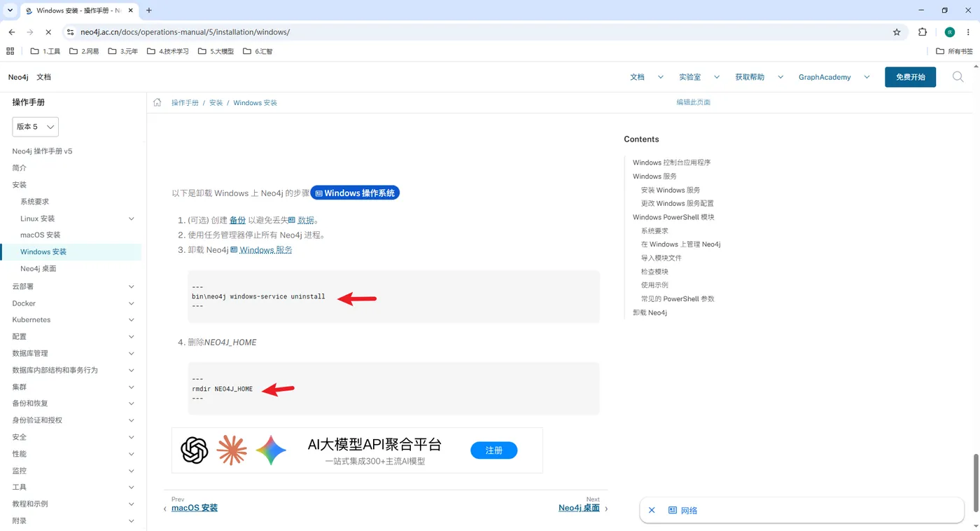980x531 pixels.
Task: Expand the 配置 sidebar section
Action: 132,337
